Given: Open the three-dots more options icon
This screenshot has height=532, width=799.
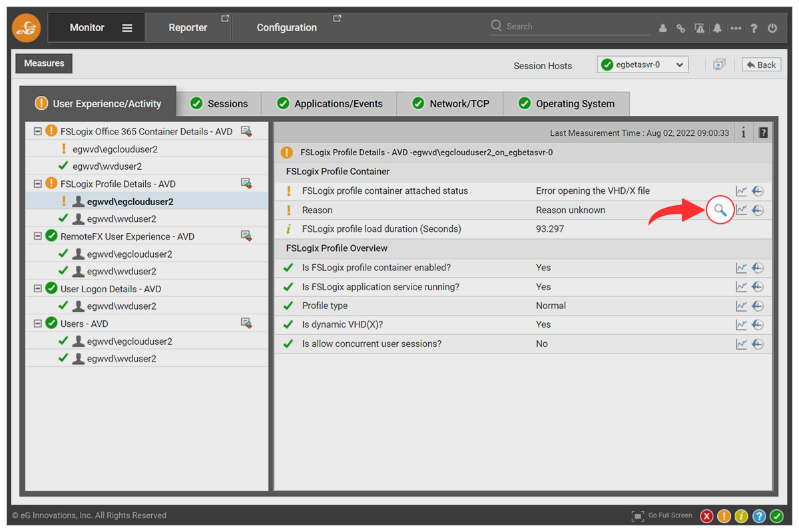Looking at the screenshot, I should click(736, 28).
